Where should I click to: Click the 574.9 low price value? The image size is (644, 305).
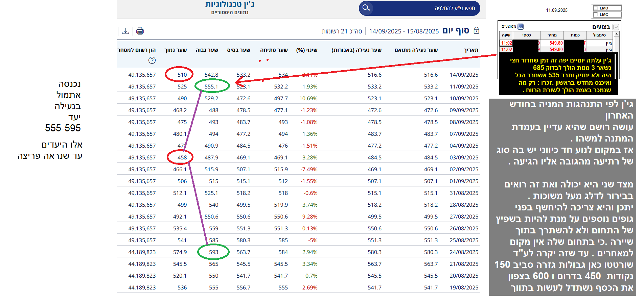coord(180,252)
